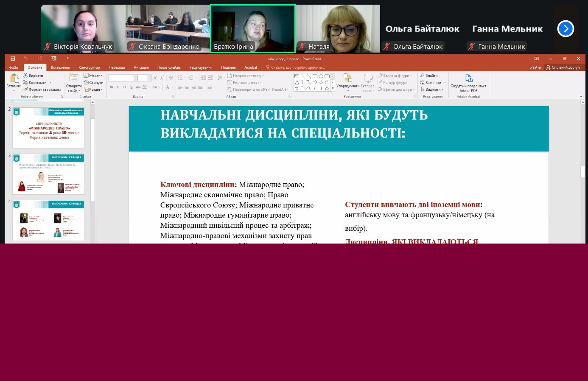Click the Спільний доступ button
Image resolution: width=588 pixels, height=381 pixels.
[565, 67]
